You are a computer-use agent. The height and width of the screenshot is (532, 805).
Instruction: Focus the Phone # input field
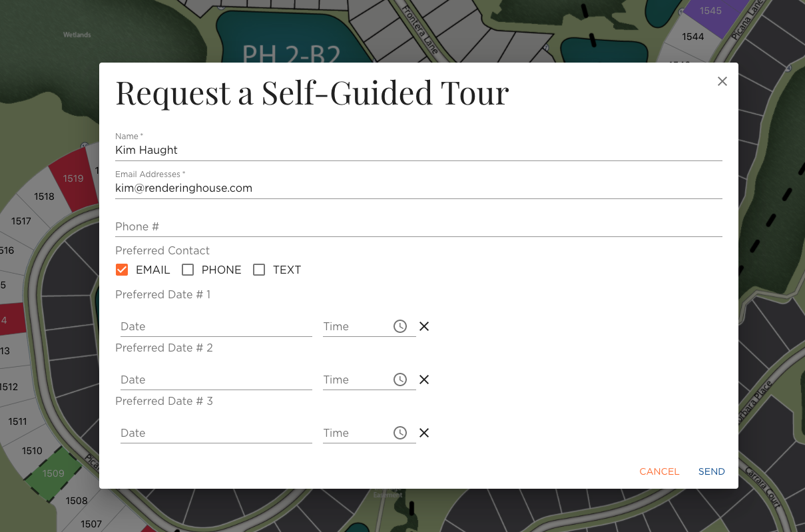[x=419, y=226]
